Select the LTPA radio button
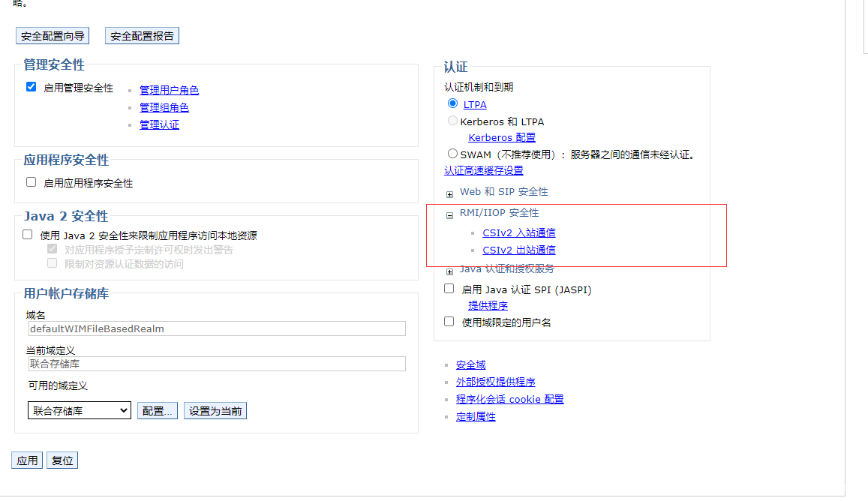Image resolution: width=868 pixels, height=501 pixels. click(x=452, y=103)
